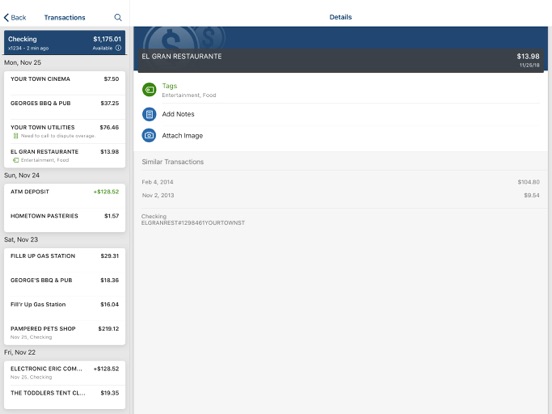The height and width of the screenshot is (414, 552).
Task: Select similar transaction Feb 4, 2014
Action: [340, 182]
